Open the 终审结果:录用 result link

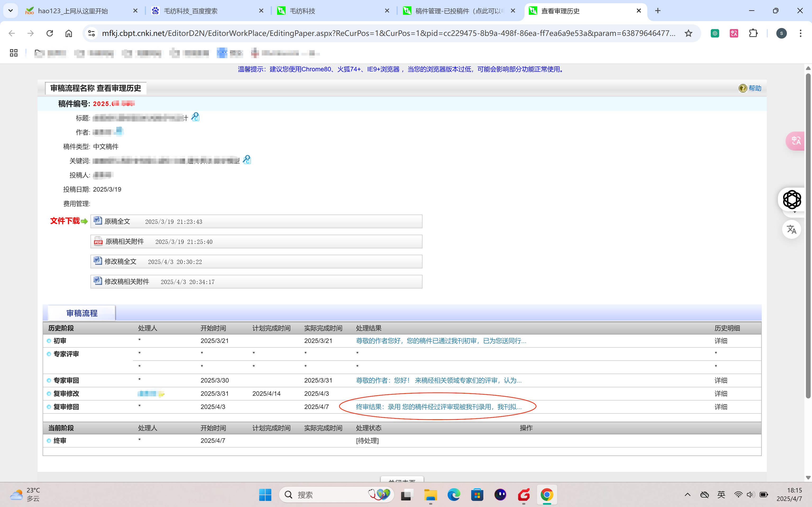[438, 407]
